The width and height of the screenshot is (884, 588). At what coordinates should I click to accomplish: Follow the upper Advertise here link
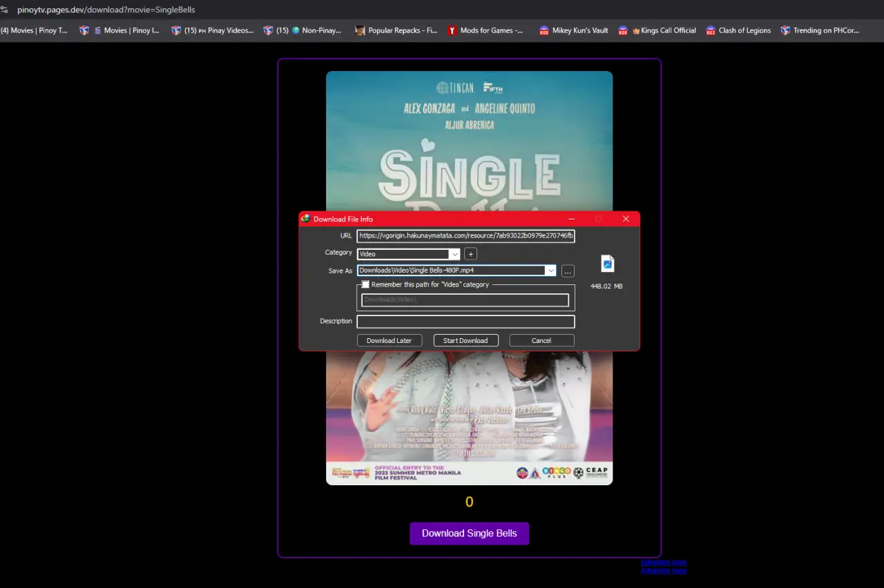(x=664, y=562)
